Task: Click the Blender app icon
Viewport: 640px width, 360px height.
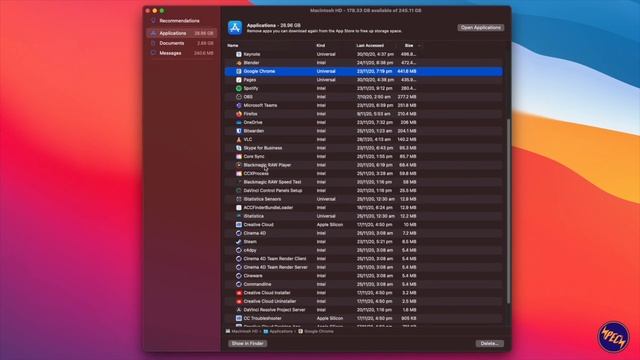Action: tap(239, 62)
